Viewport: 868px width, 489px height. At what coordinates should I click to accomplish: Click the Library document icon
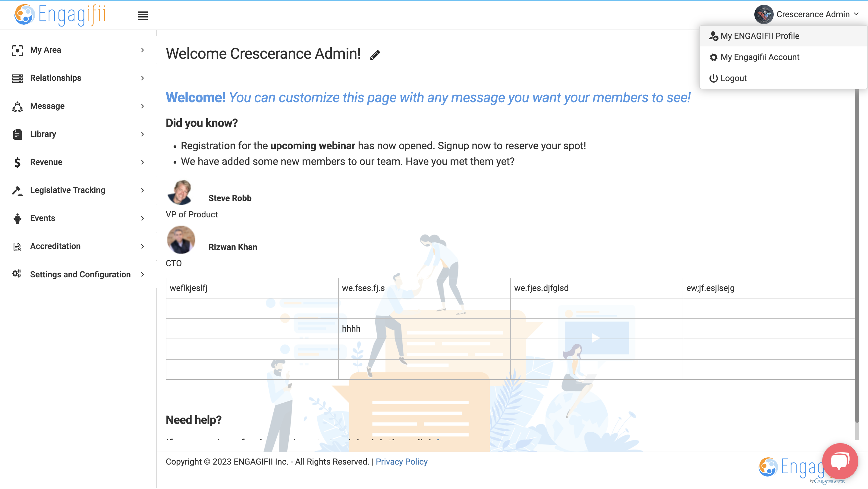coord(17,134)
